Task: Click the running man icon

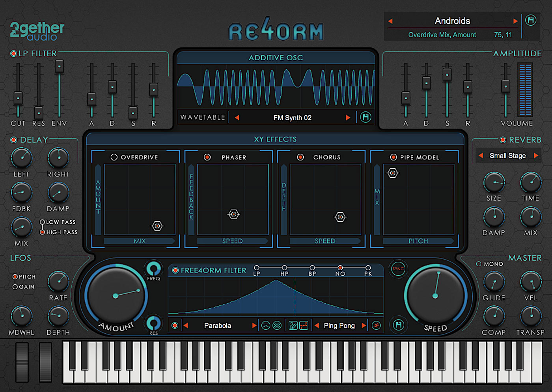Action: [x=376, y=325]
